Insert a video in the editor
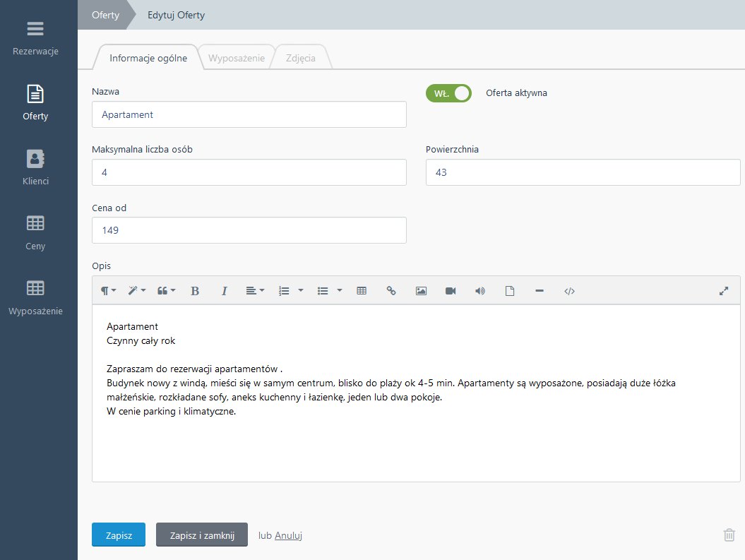Screen dimensions: 745x560 [451, 291]
